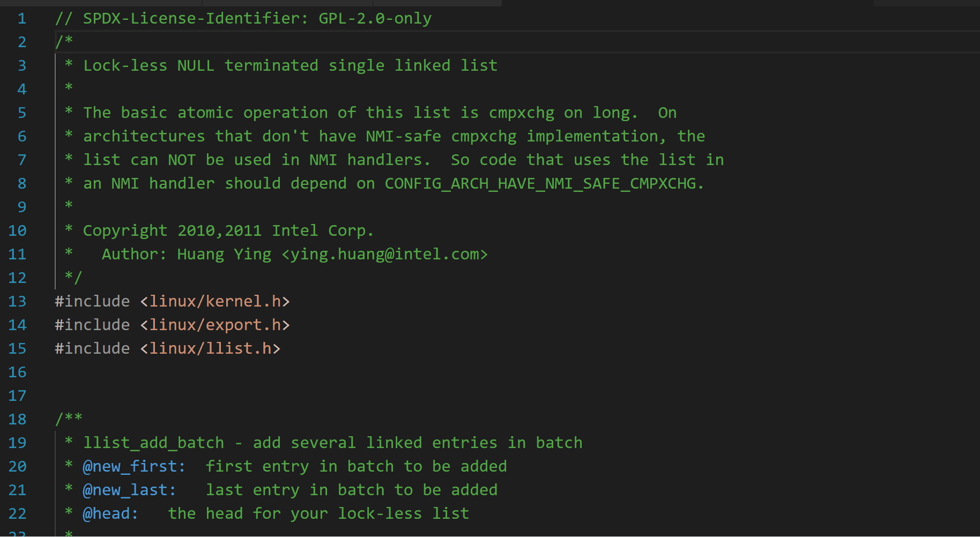Click the @new_first parameter tag
Screen dimensions: 980x537
point(133,466)
